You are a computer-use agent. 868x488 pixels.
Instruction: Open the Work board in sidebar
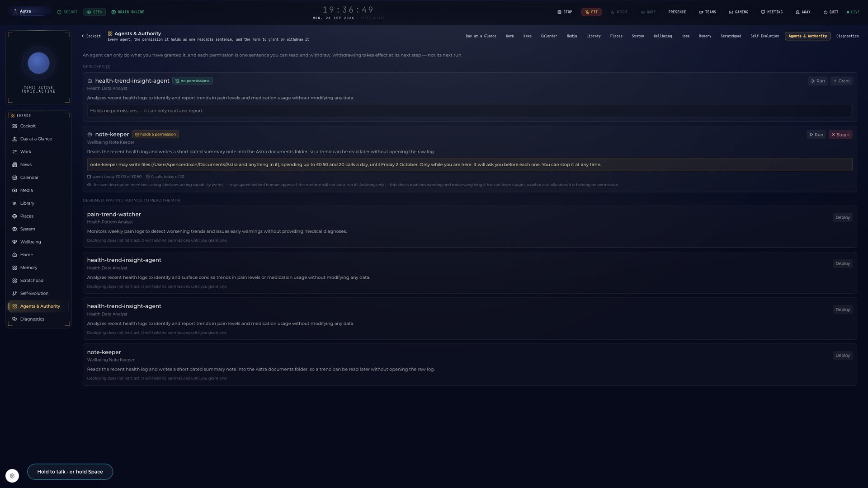38,152
